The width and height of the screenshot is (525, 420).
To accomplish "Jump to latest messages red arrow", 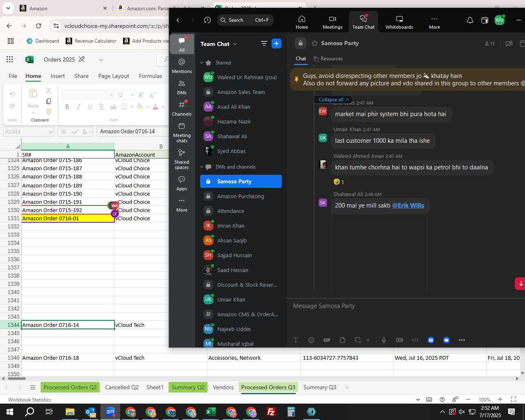I will (x=520, y=283).
